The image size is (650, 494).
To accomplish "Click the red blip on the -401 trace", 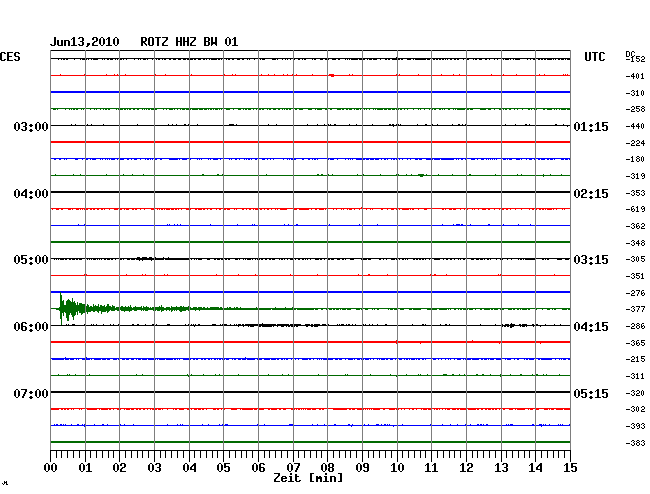I will click(x=332, y=75).
